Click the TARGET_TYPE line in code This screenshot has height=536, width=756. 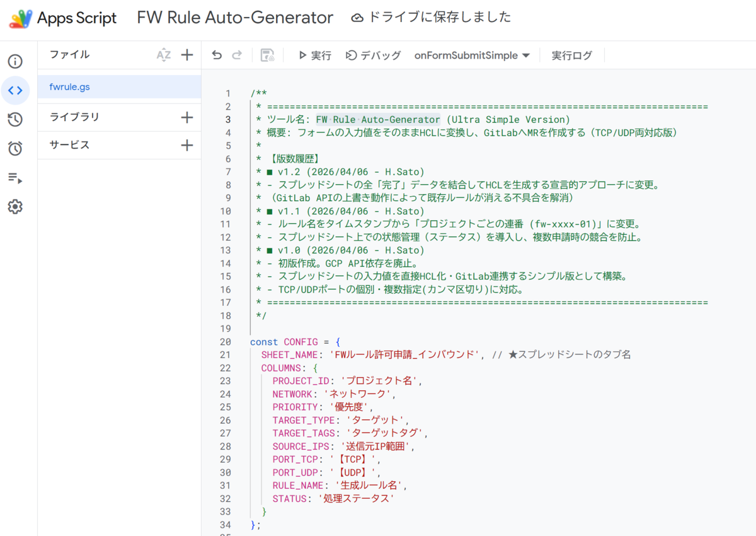point(341,421)
